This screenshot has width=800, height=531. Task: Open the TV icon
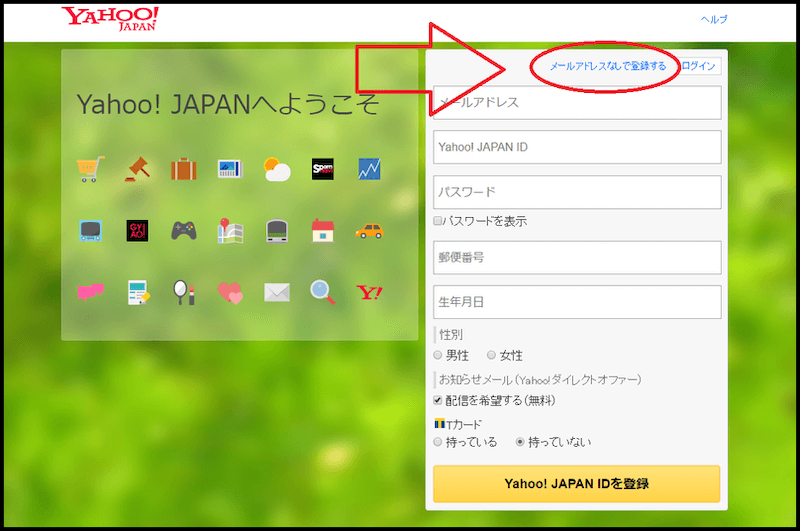[x=90, y=231]
